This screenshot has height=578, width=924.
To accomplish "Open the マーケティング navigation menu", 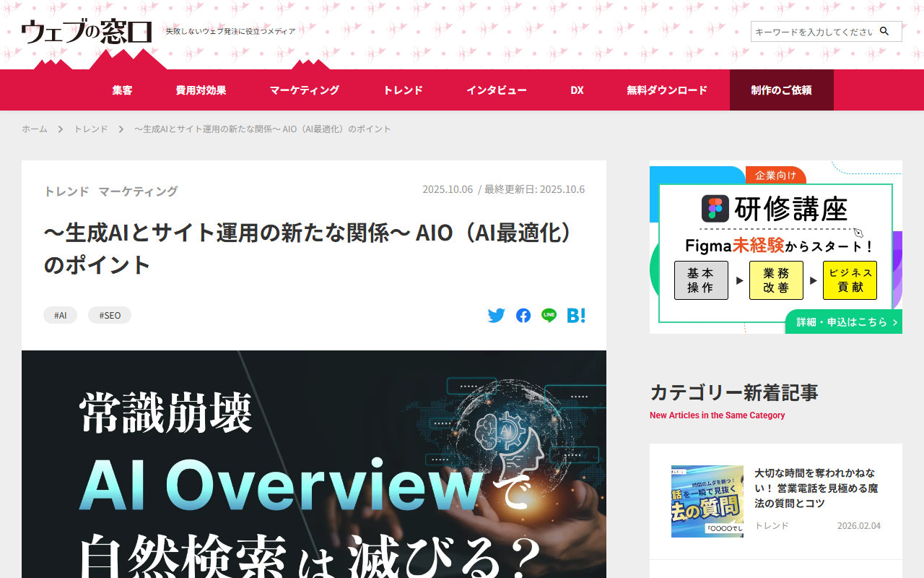I will click(305, 90).
